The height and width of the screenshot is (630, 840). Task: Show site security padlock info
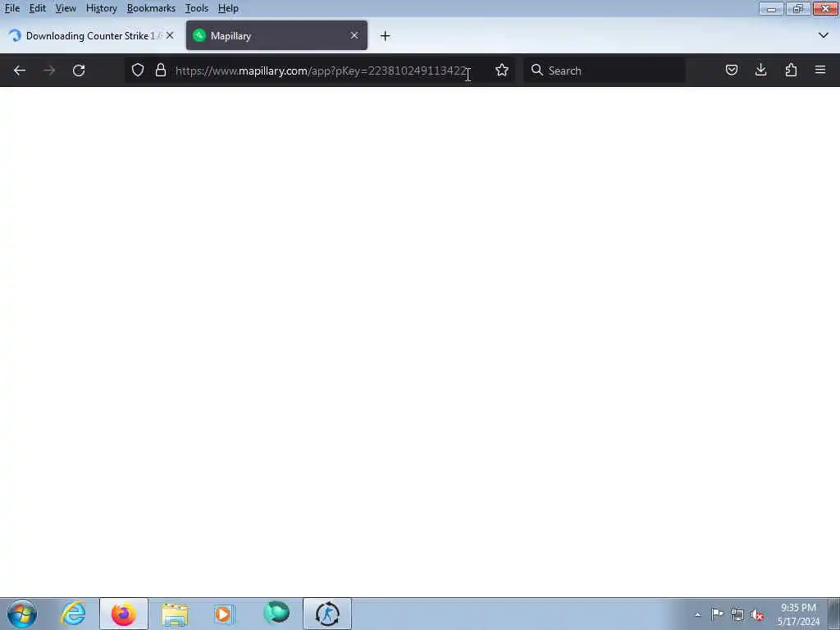161,71
